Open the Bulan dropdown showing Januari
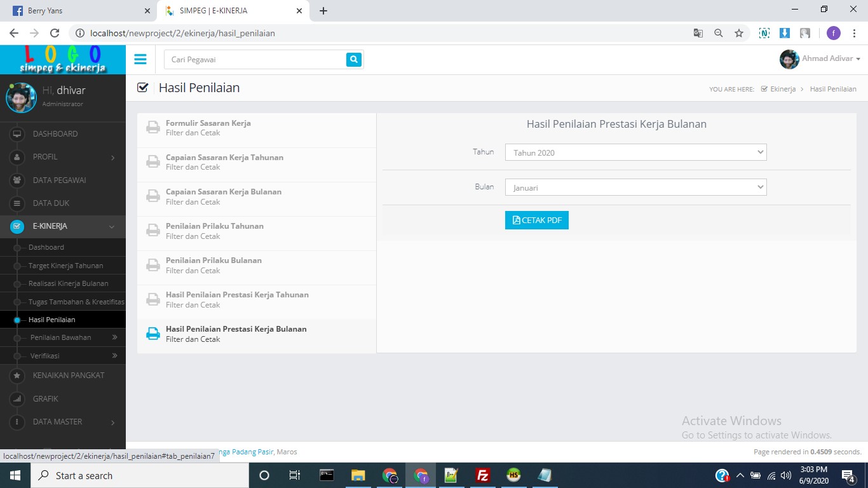The image size is (868, 488). [635, 186]
